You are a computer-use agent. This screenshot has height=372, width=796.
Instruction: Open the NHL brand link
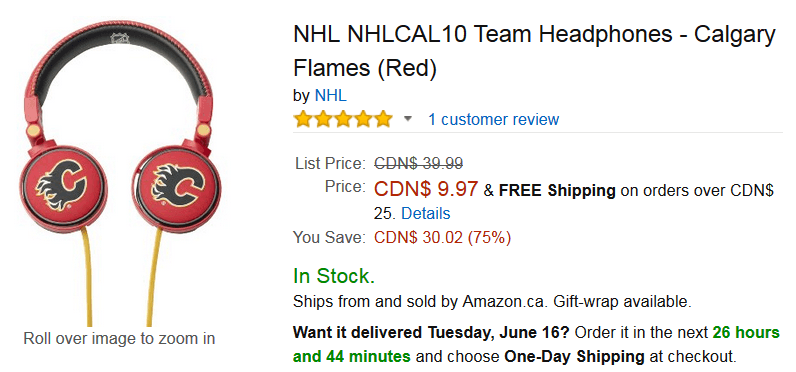click(x=330, y=95)
